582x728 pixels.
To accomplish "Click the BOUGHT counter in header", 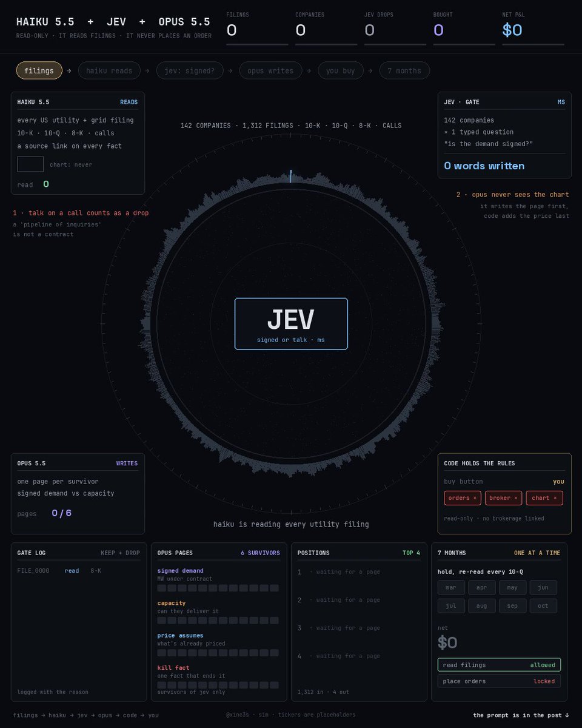I will [464, 28].
